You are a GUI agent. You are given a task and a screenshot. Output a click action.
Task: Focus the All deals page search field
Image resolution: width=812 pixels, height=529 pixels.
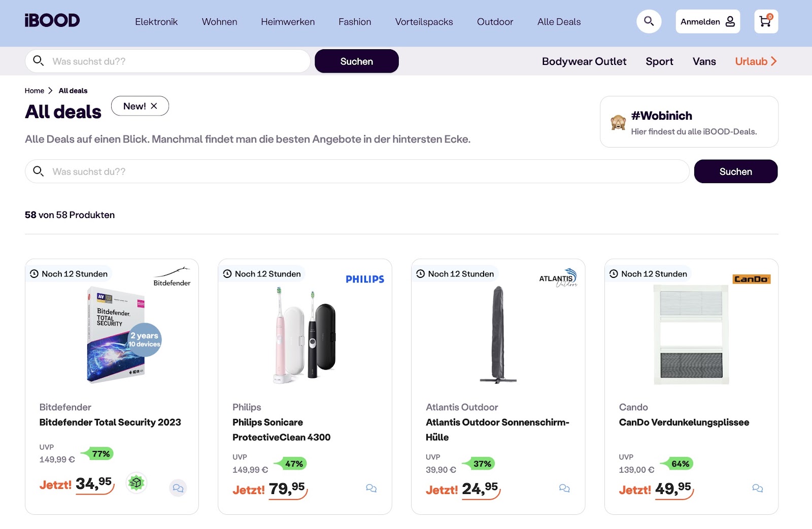[357, 171]
